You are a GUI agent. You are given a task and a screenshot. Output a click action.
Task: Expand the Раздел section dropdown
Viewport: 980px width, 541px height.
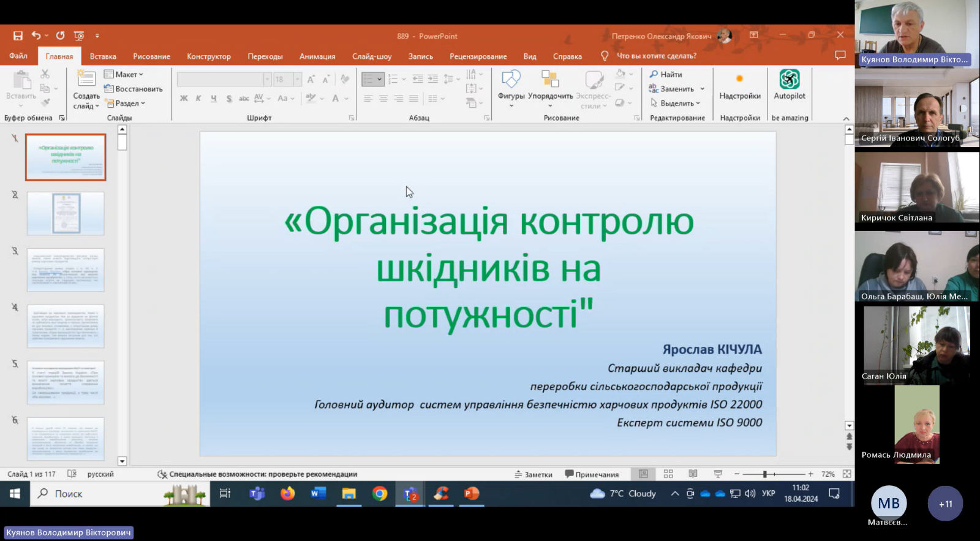126,104
